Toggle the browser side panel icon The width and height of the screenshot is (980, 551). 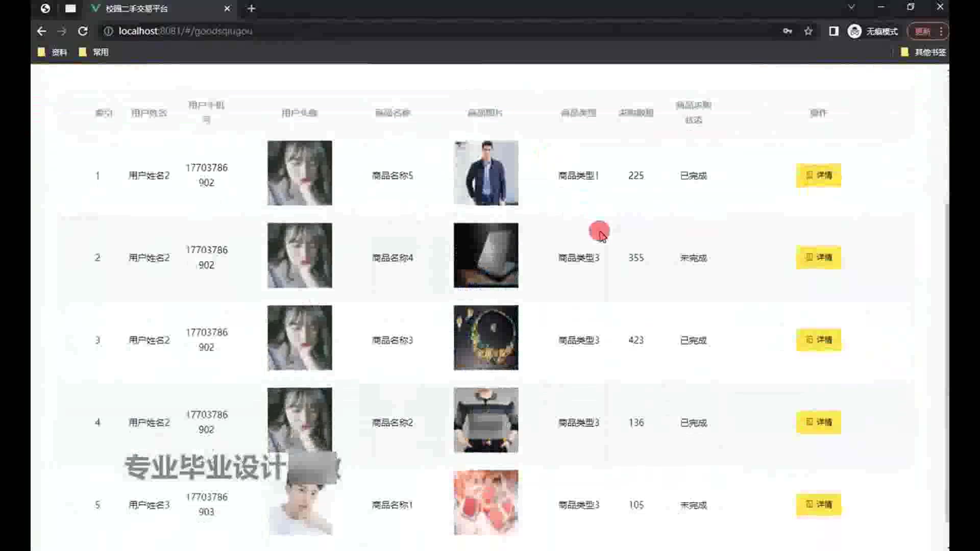point(834,31)
